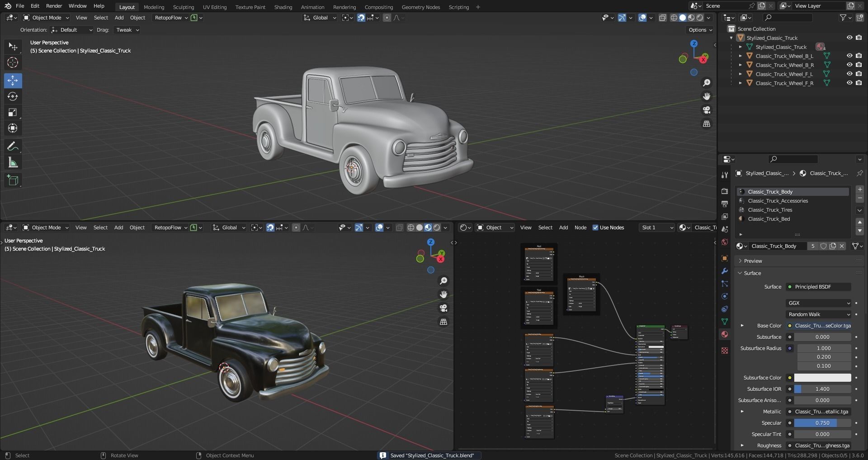Image resolution: width=868 pixels, height=460 pixels.
Task: Select the Measure tool
Action: pos(13,162)
